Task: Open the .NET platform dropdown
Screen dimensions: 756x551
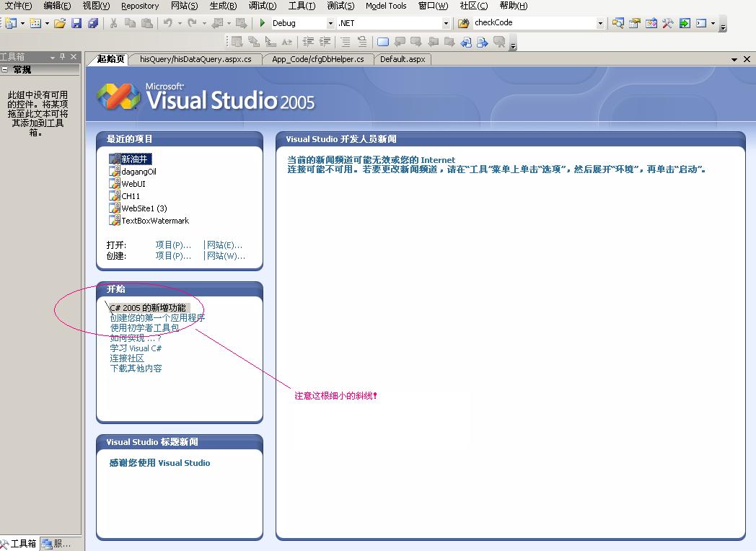Action: coord(446,23)
